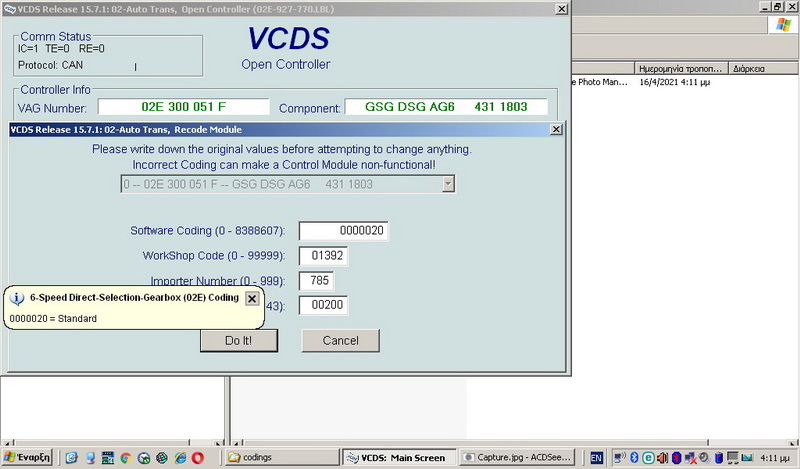Click the right pane horizontal scrollbar
This screenshot has width=800, height=469.
pos(515,443)
